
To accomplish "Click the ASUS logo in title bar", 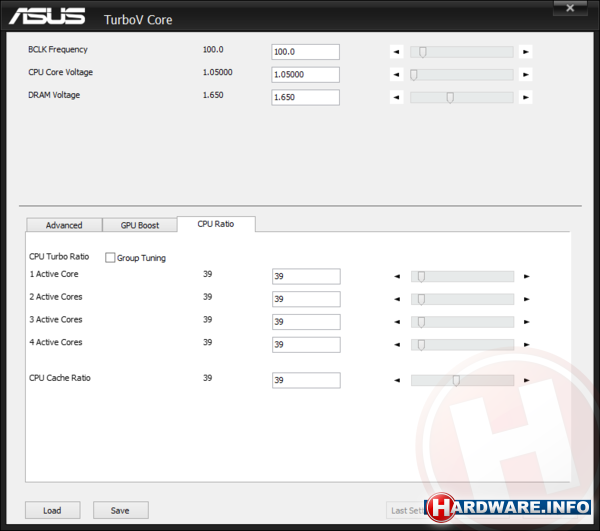I will coord(47,16).
